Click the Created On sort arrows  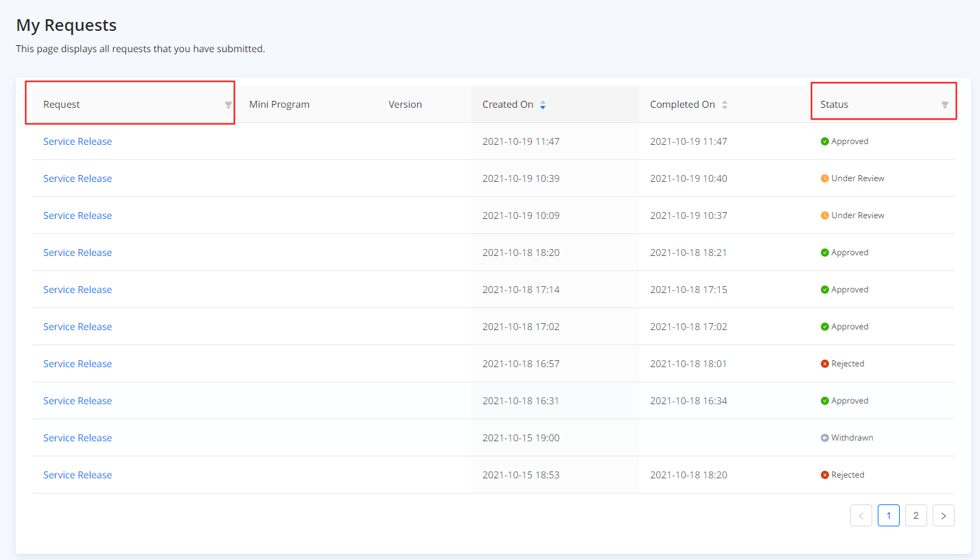tap(543, 105)
